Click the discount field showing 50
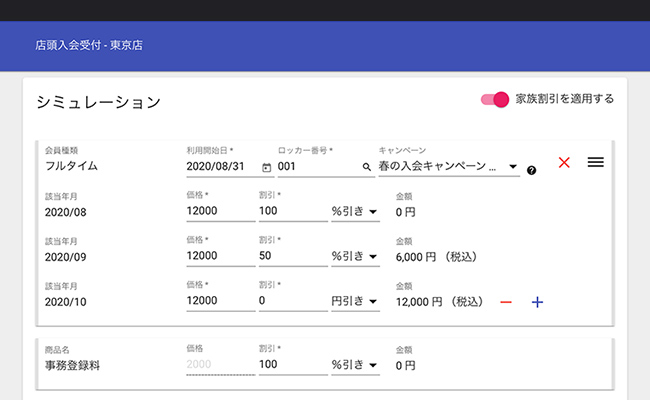The image size is (650, 400). [293, 256]
